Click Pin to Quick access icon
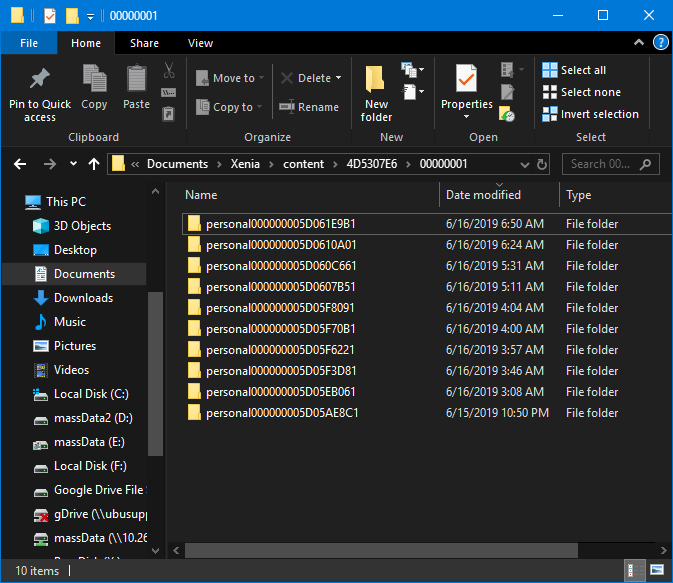 [39, 79]
